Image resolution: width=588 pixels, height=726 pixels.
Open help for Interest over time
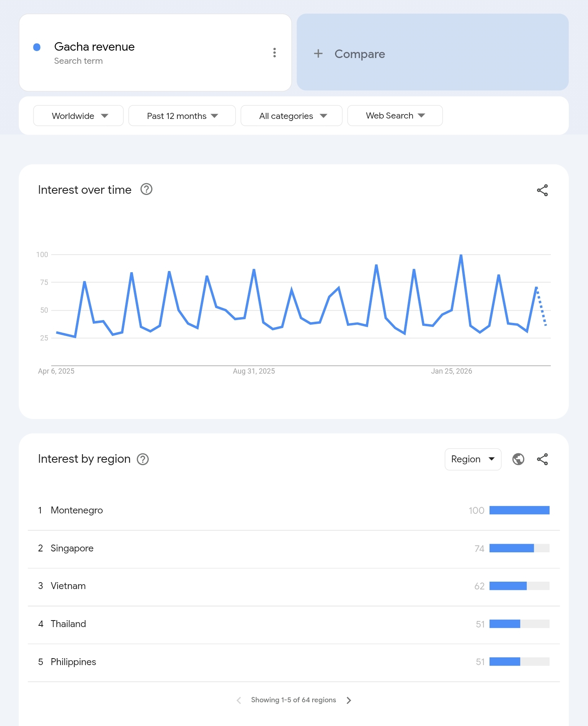(x=146, y=189)
